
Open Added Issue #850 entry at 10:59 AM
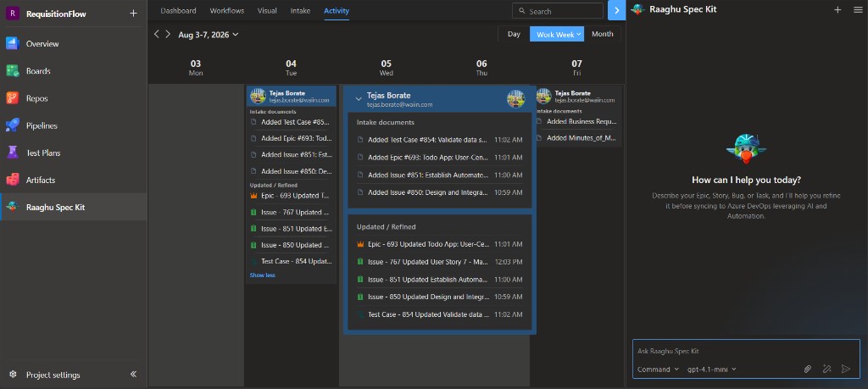(x=440, y=192)
